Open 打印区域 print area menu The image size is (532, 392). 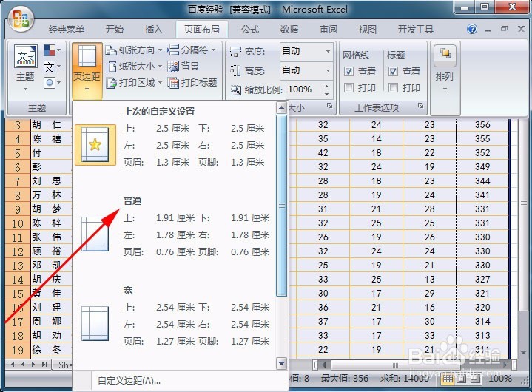click(134, 82)
